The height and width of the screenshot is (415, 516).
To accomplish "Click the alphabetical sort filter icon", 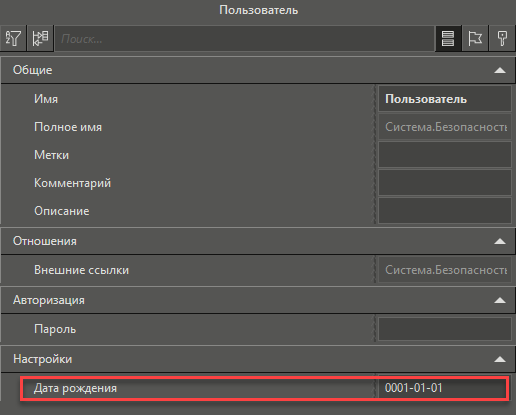I will [13, 38].
